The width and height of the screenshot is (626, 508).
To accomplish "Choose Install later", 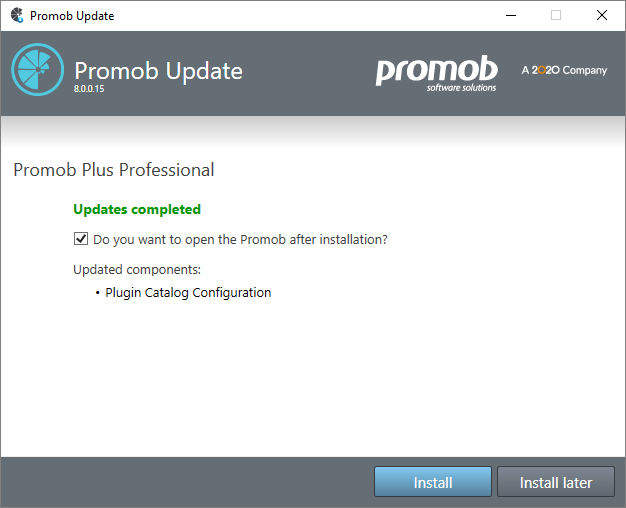I will click(x=556, y=482).
